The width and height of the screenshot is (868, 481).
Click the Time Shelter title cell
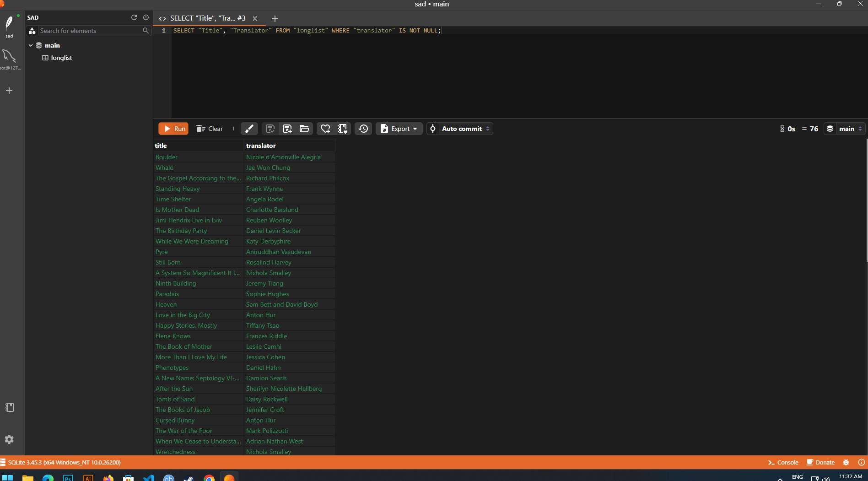click(x=199, y=199)
